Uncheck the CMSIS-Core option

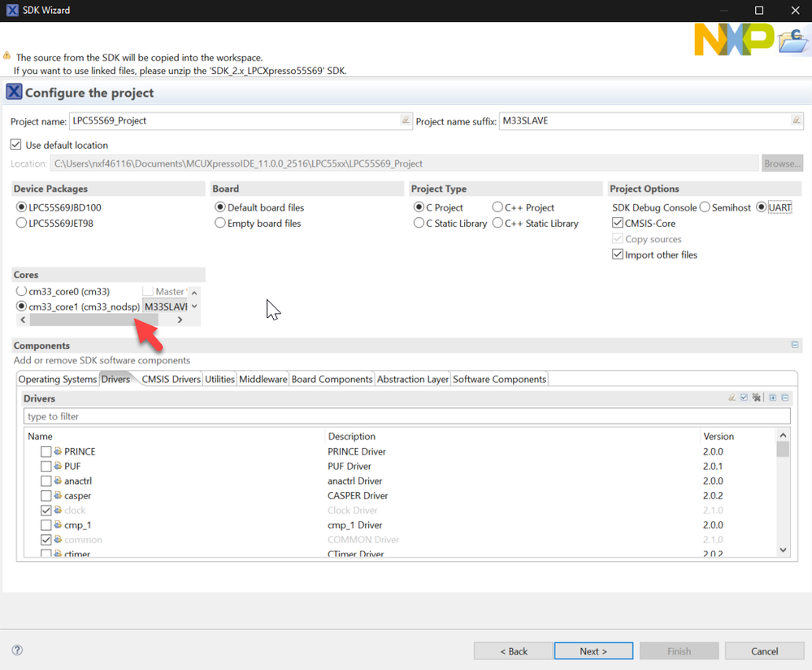point(617,223)
